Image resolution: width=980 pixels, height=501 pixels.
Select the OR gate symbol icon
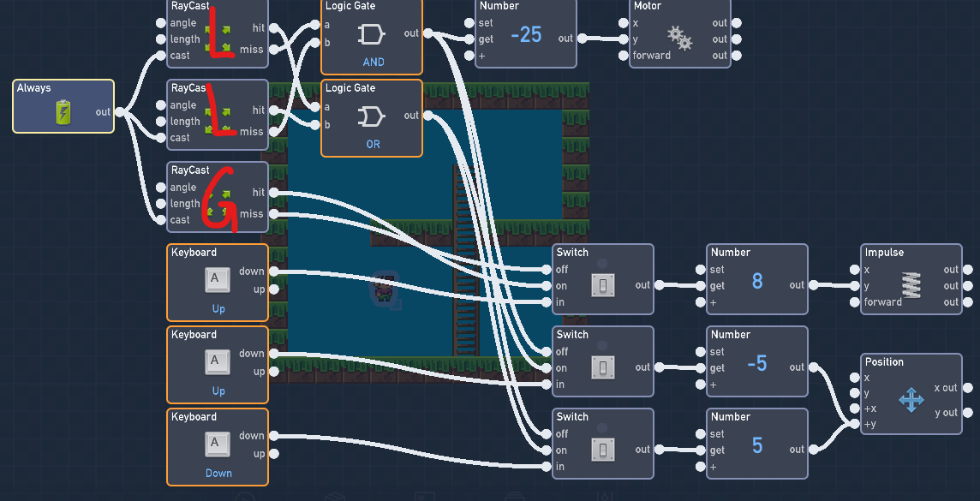371,116
